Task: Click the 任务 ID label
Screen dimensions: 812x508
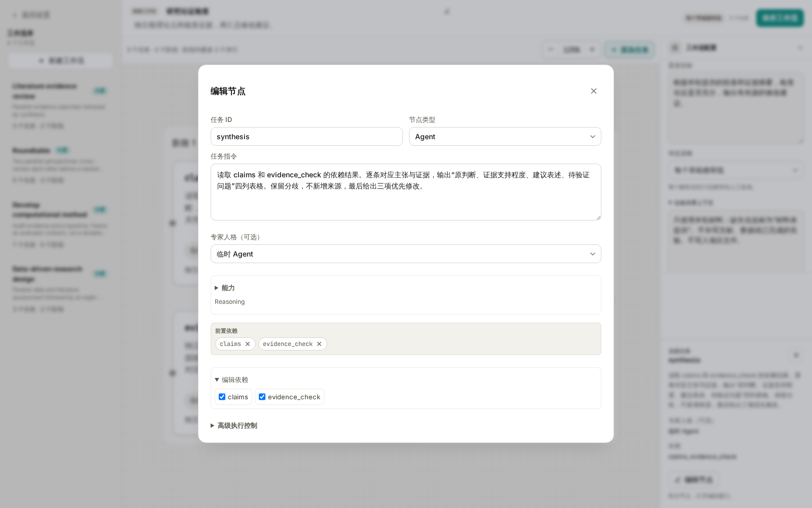Action: pos(221,120)
